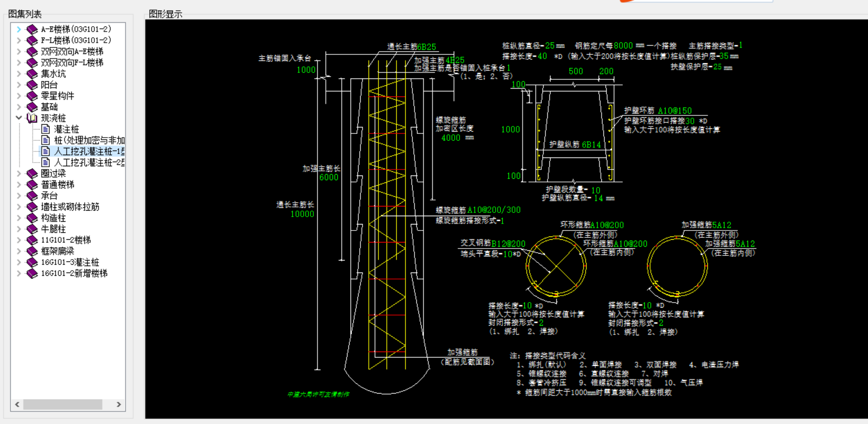Click the book icon beside 11G101-2楼梯

click(32, 240)
